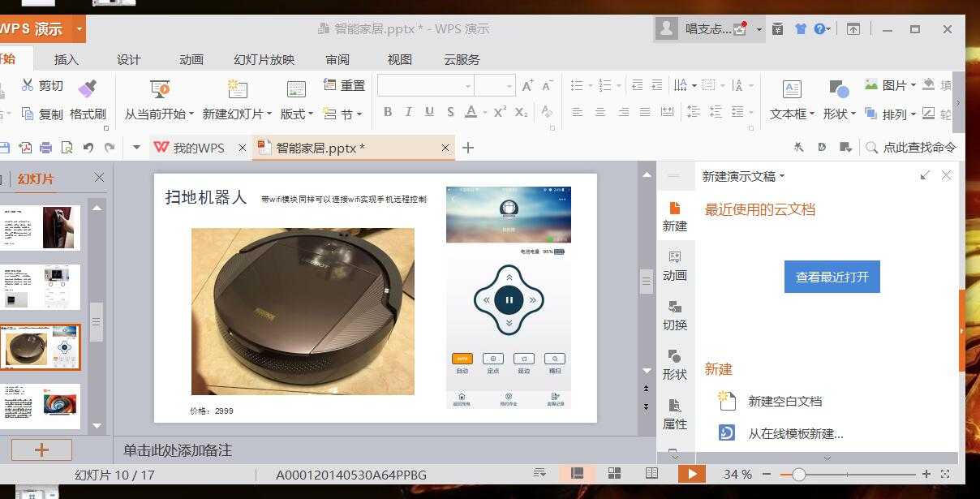Viewport: 980px width, 499px height.
Task: Open the font color A swatch
Action: [471, 112]
